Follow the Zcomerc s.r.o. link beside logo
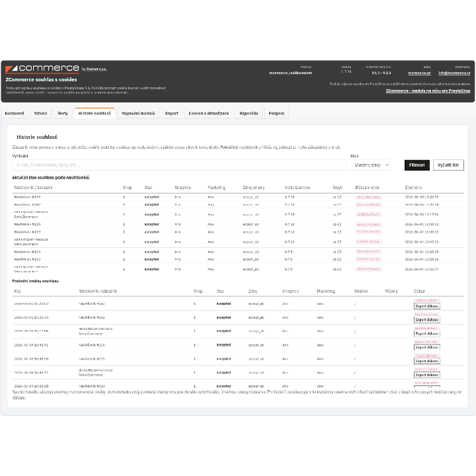Screen dimensions: 476x476 [x=97, y=69]
